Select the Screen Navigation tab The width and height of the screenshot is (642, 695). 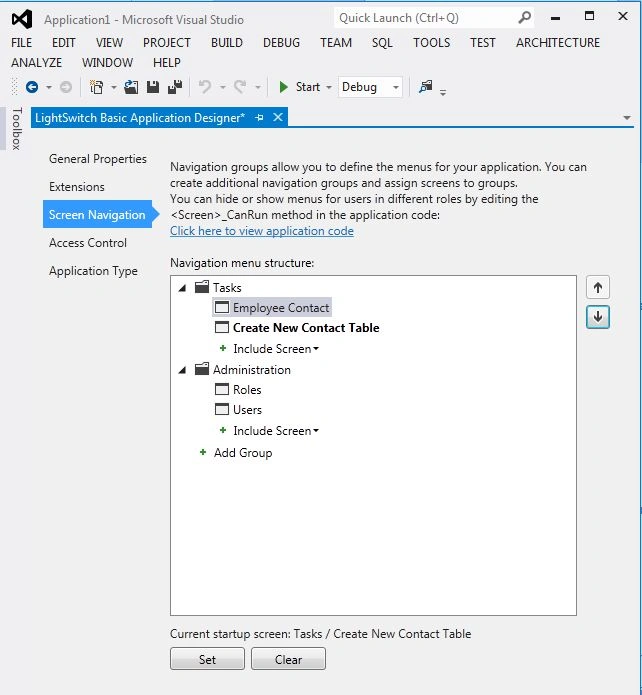98,214
